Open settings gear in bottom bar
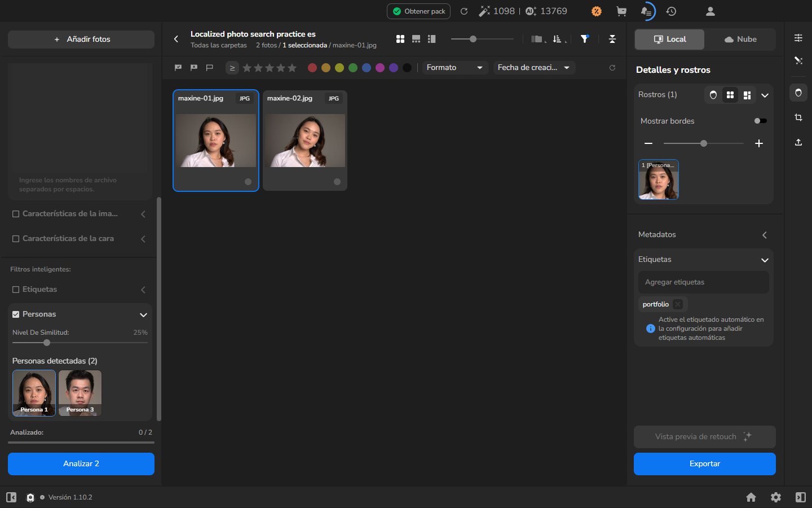Image resolution: width=812 pixels, height=508 pixels. tap(776, 497)
